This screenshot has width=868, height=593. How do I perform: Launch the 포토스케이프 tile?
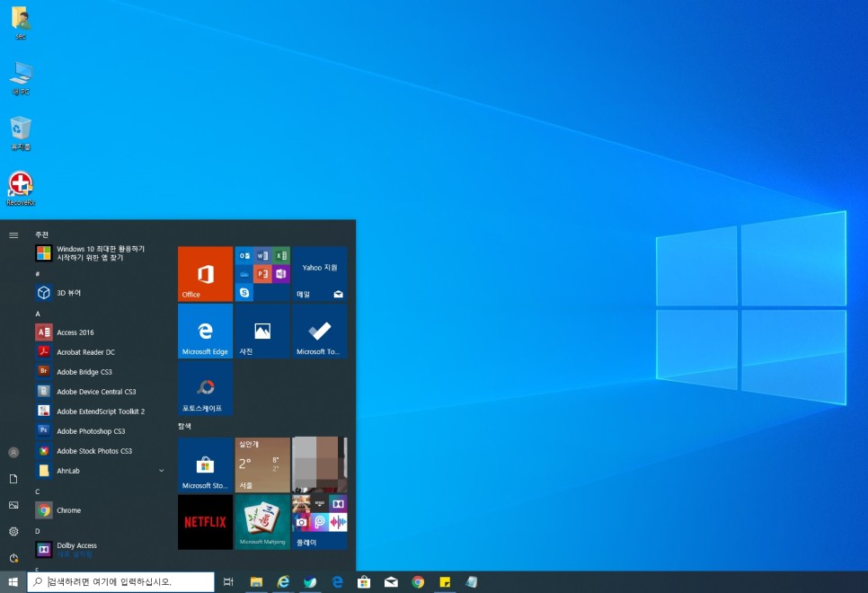(x=206, y=388)
